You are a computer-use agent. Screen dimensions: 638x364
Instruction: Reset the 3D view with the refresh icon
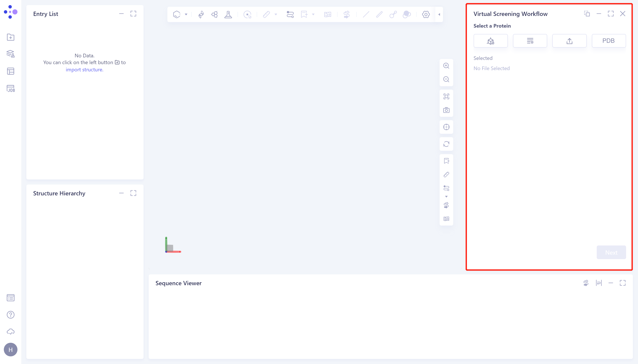447,144
